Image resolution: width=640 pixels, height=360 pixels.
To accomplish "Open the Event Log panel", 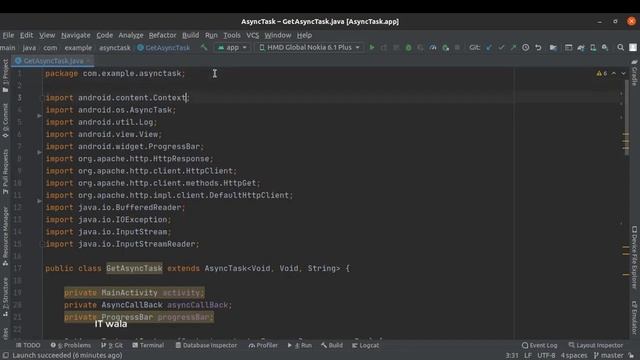I will (x=539, y=345).
